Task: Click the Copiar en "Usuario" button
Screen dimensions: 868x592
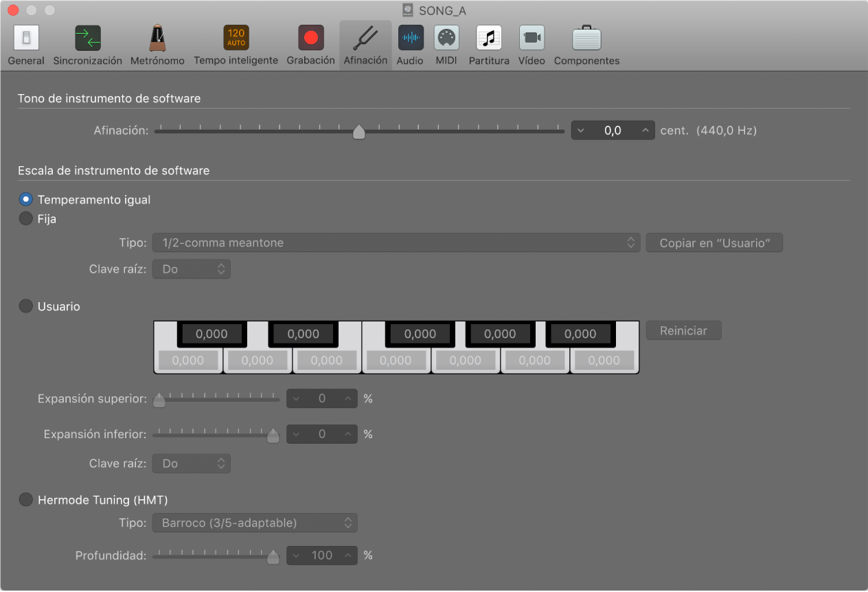Action: click(x=713, y=243)
